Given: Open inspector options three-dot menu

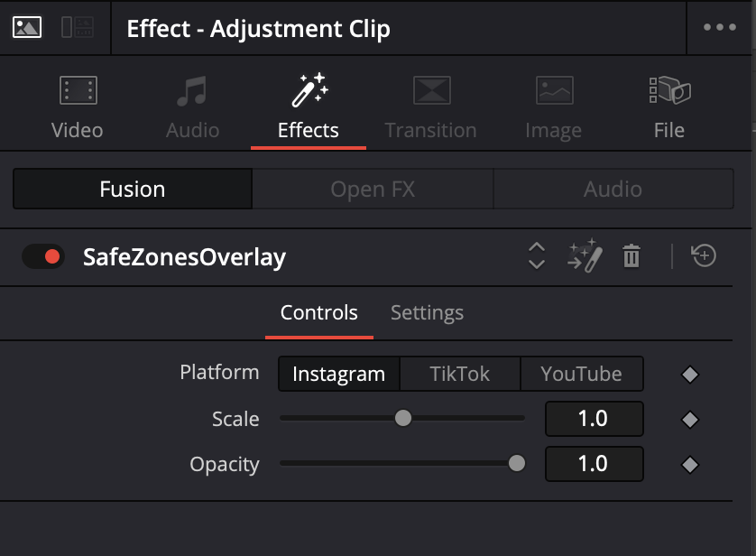Looking at the screenshot, I should (x=719, y=27).
